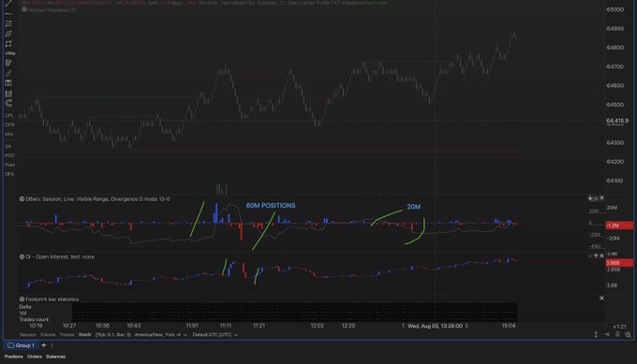Click the DBars indicator title text
637x364 pixels.
(97, 198)
